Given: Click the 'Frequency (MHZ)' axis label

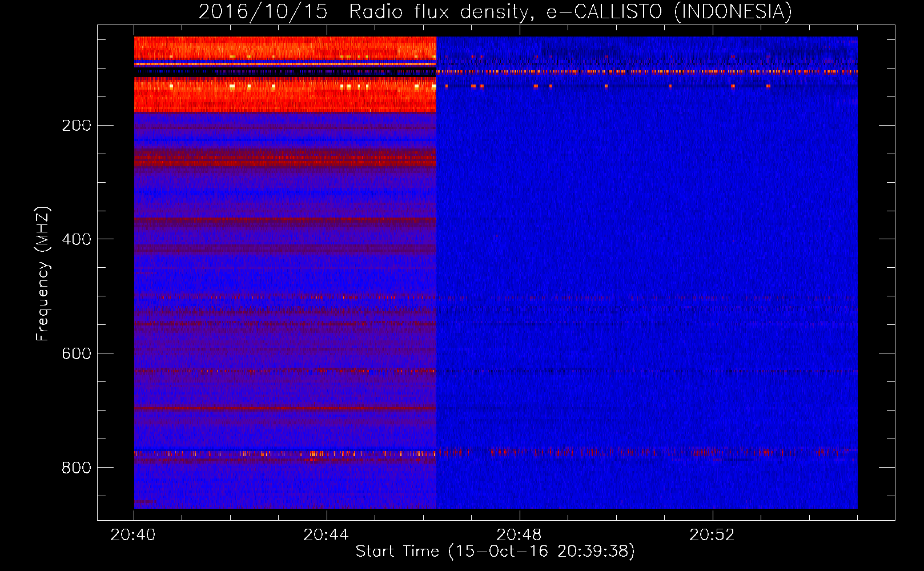Looking at the screenshot, I should [43, 274].
